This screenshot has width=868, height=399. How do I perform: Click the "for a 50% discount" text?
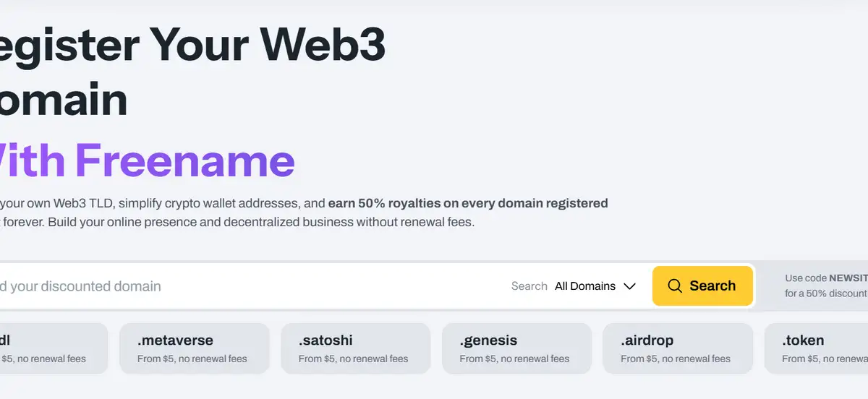pos(825,293)
